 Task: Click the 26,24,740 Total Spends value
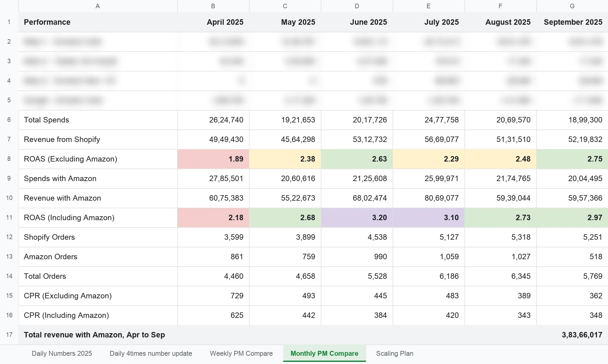[x=213, y=120]
